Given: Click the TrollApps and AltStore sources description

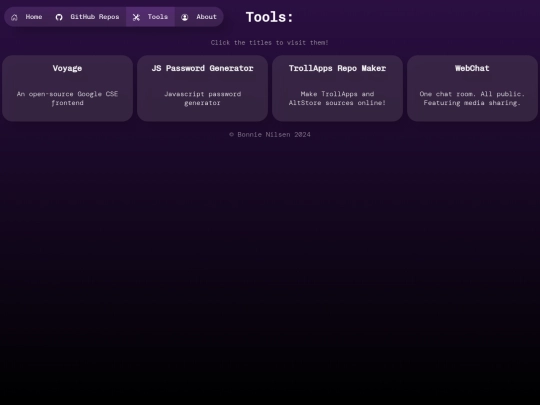Looking at the screenshot, I should click(338, 98).
